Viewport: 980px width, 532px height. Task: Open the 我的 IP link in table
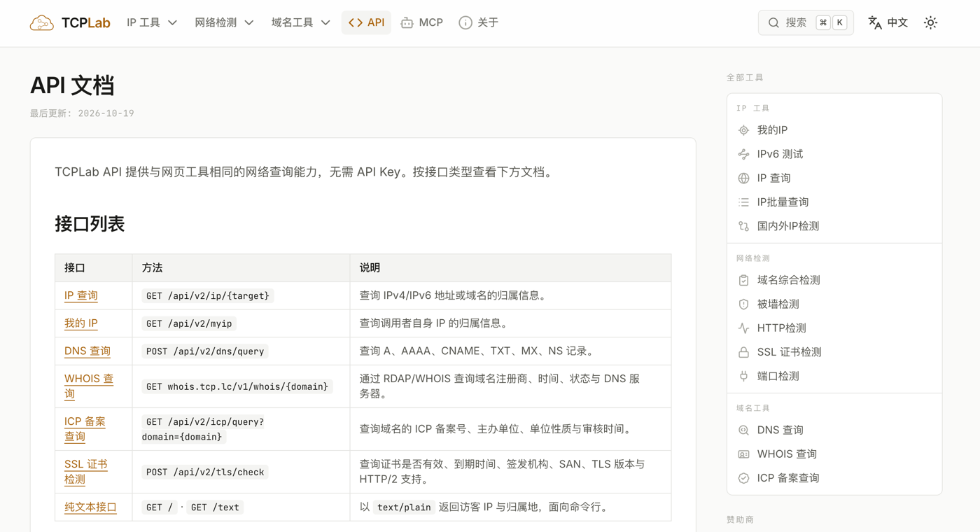pos(81,323)
